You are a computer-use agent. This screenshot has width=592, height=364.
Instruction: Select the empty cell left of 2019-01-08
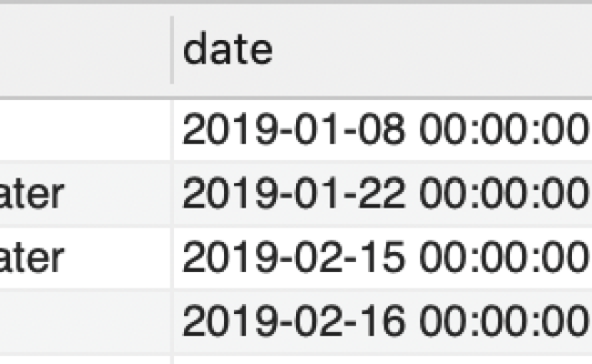coord(85,130)
